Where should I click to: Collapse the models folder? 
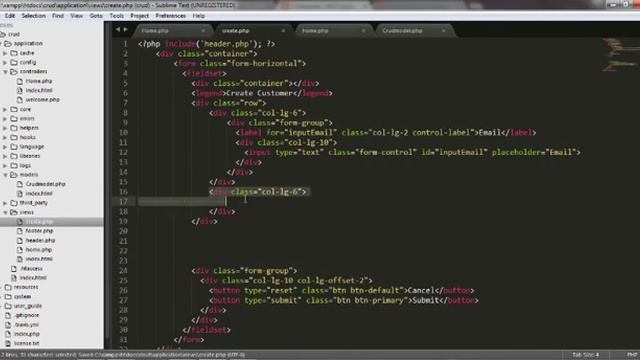(x=5, y=175)
